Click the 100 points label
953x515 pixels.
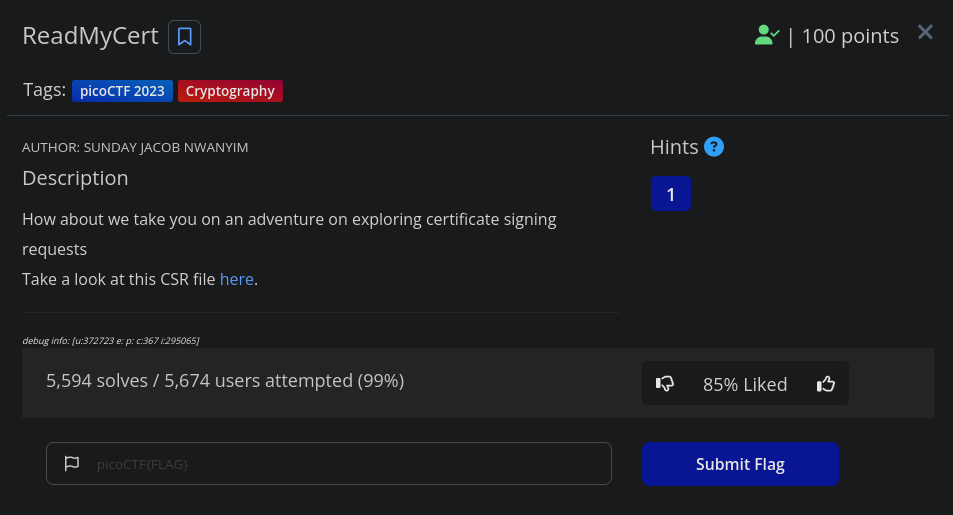coord(850,36)
